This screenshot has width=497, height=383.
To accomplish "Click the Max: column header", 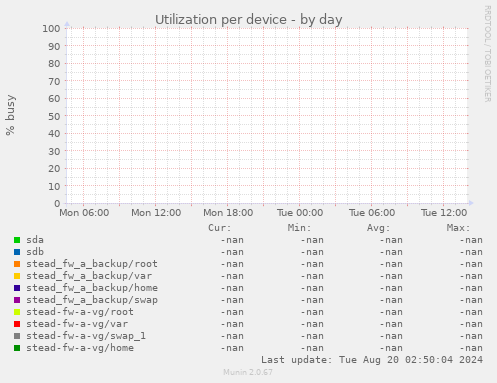I will pos(458,228).
